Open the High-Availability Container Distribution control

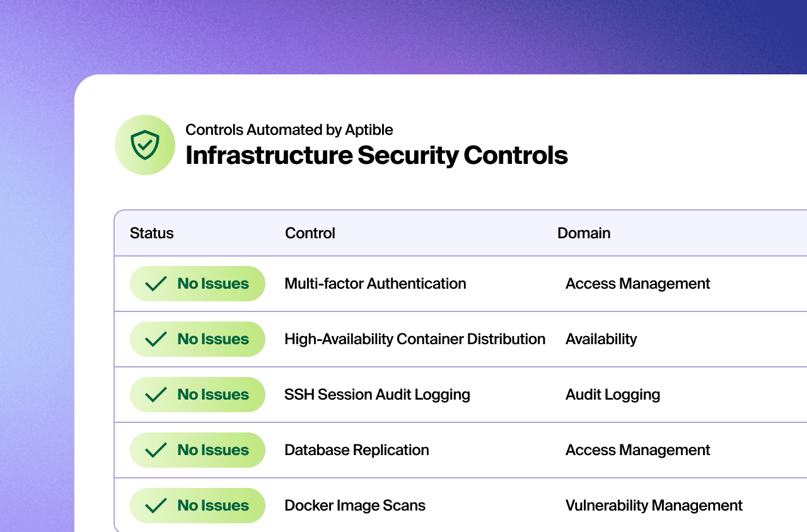pyautogui.click(x=414, y=339)
